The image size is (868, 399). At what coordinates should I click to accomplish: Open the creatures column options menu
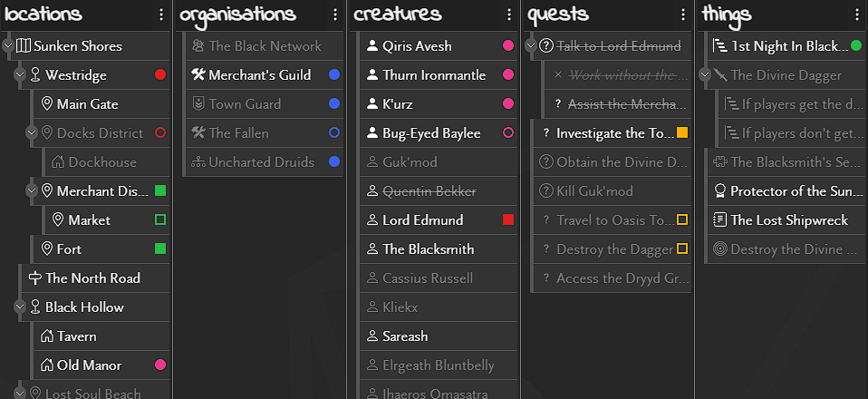pos(508,15)
